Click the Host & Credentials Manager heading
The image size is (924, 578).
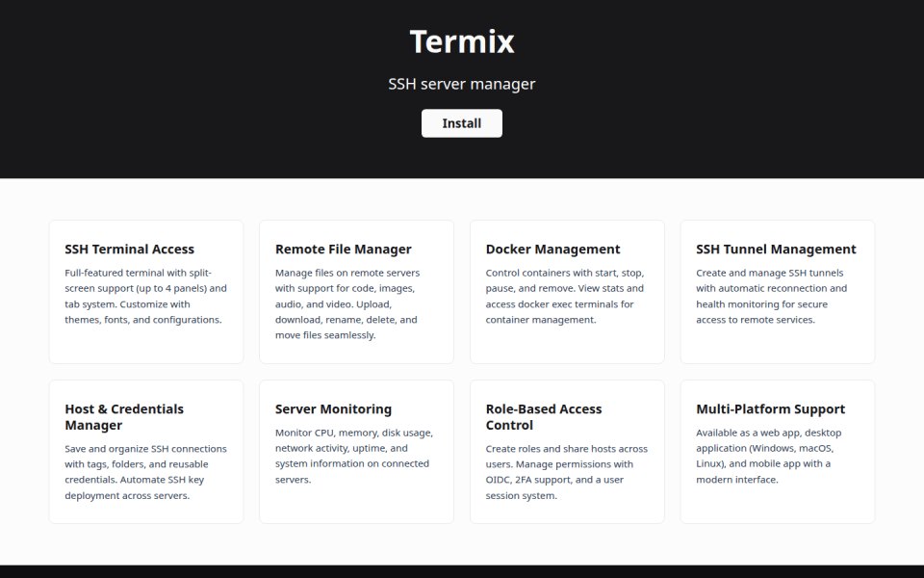[x=124, y=417]
